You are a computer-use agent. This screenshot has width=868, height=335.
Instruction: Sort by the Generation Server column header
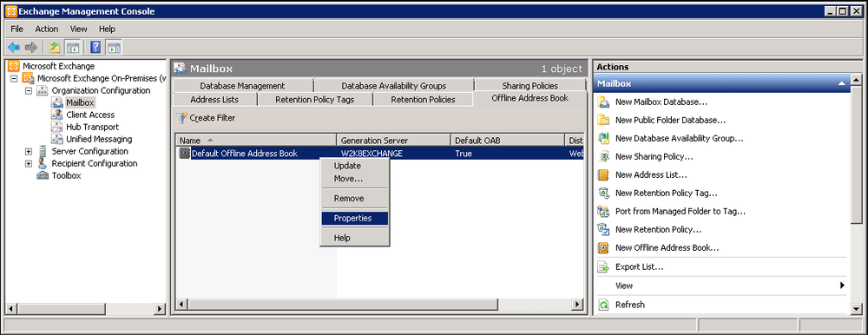point(393,141)
